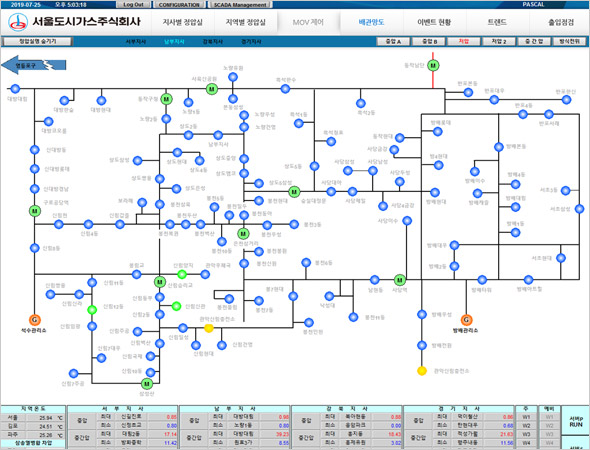The height and width of the screenshot is (450, 590).
Task: Open the MOV 제어 tab
Action: pyautogui.click(x=308, y=22)
